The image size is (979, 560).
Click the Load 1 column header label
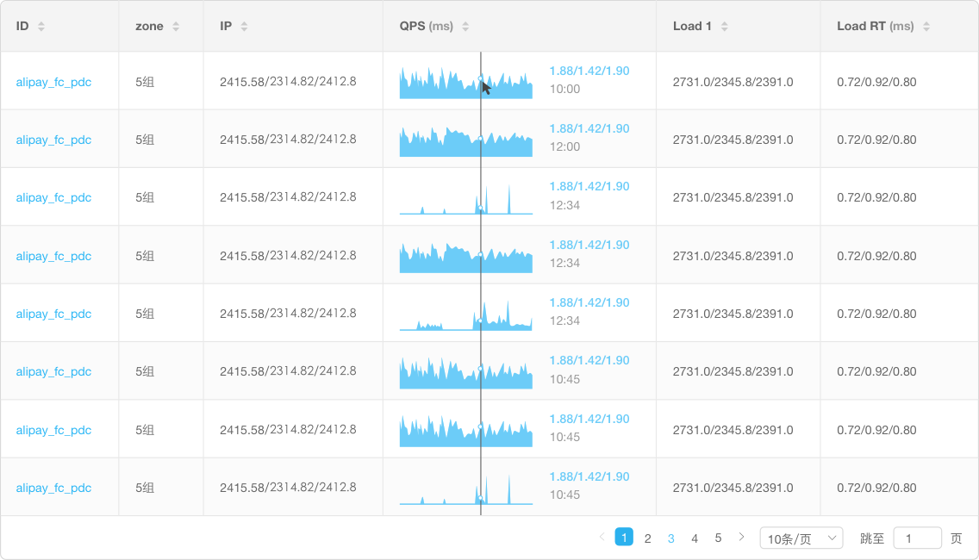[x=692, y=26]
